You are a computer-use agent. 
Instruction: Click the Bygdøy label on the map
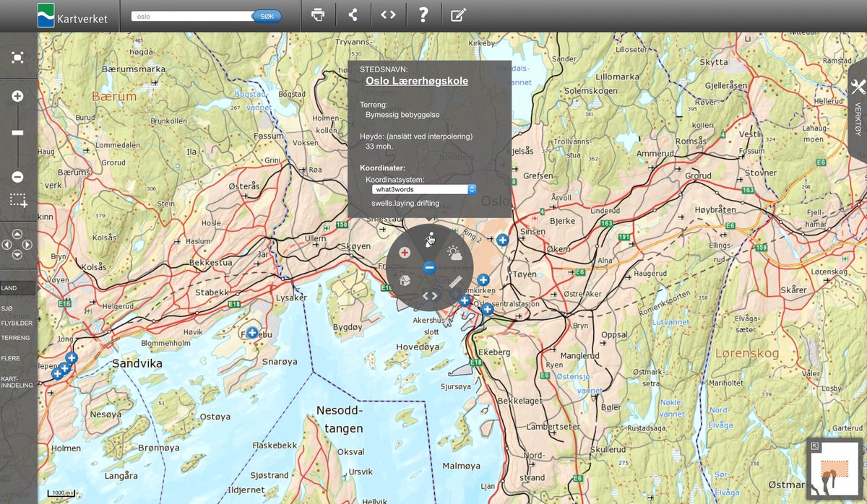coord(348,327)
